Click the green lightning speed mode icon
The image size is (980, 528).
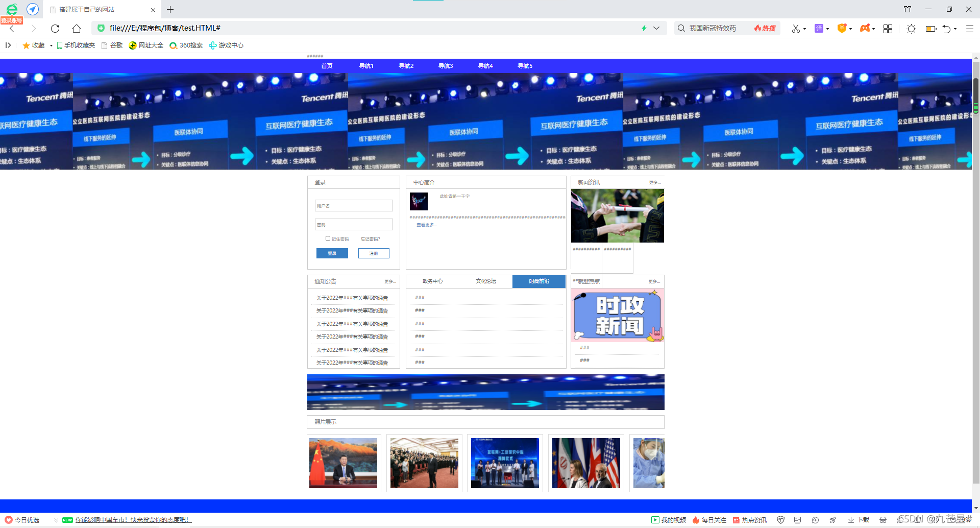pyautogui.click(x=644, y=28)
